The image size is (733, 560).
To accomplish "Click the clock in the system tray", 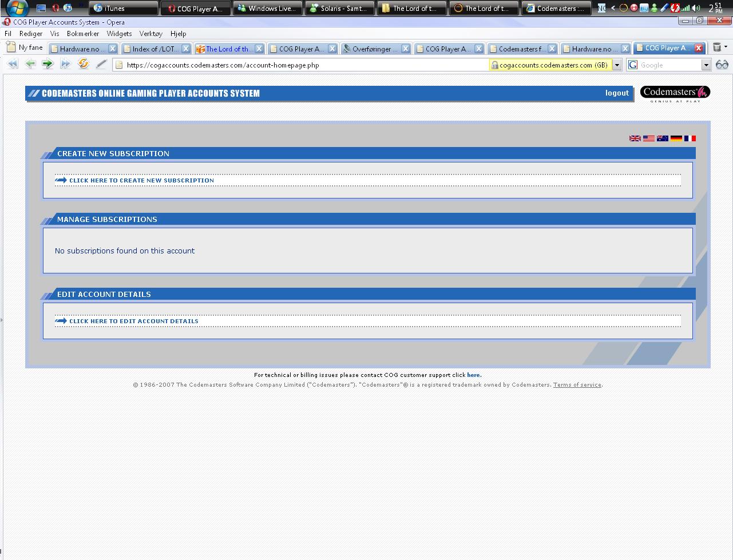I will point(715,8).
